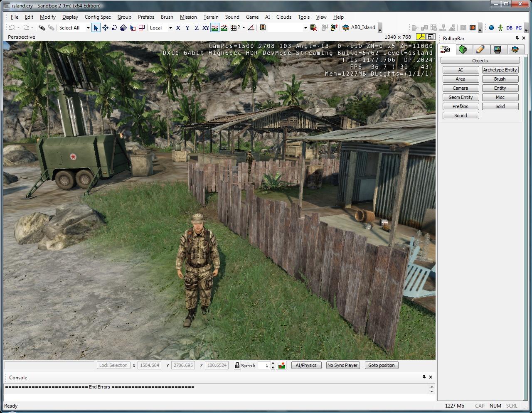Click the AI object button
The width and height of the screenshot is (532, 413).
461,70
